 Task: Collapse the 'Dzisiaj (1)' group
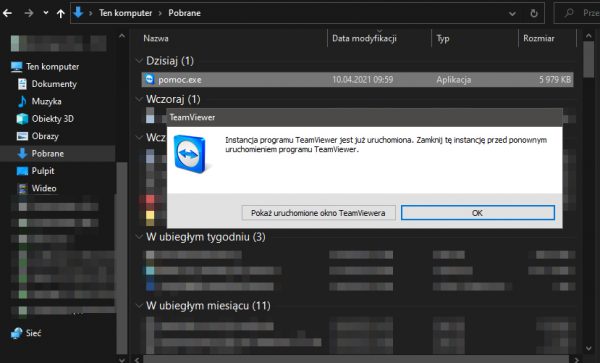[x=139, y=61]
